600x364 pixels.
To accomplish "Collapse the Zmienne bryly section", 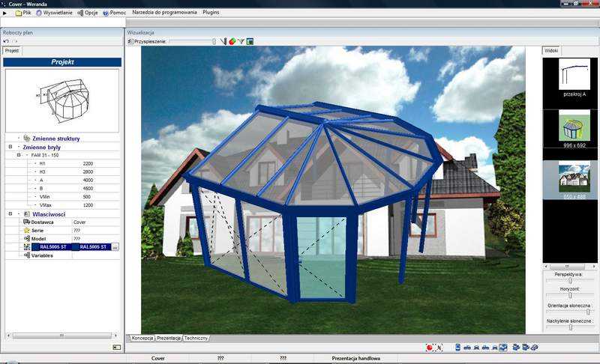I will (10, 147).
